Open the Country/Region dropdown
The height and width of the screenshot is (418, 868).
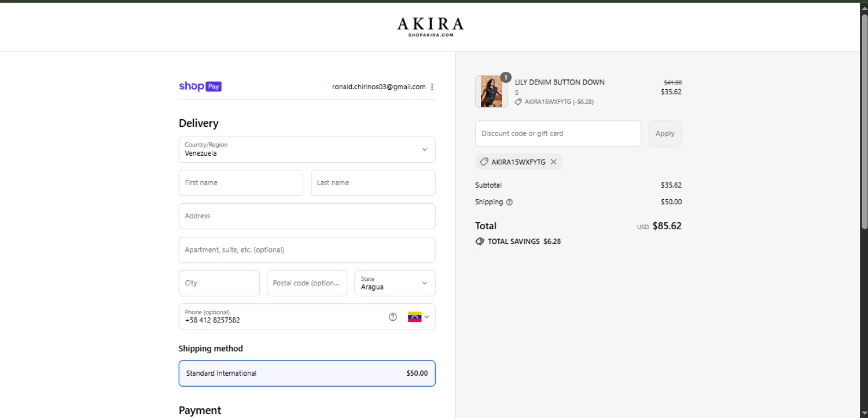tap(307, 149)
